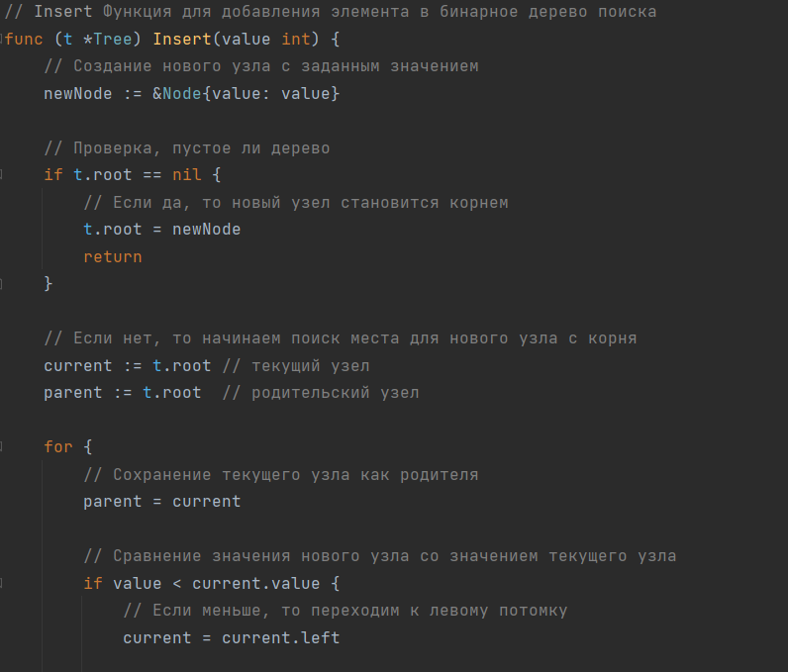Click the 'nil' keyword in condition
Viewport: 788px width, 672px height.
[187, 175]
